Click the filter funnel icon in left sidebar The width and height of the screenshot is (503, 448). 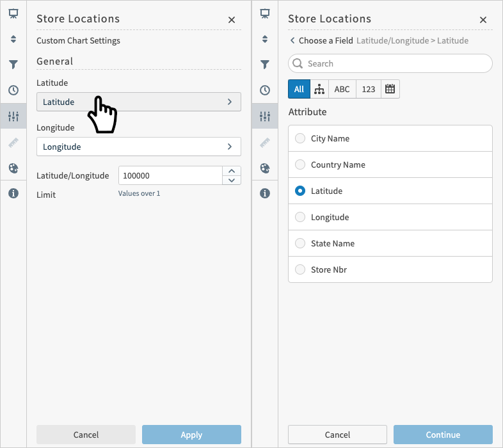point(13,65)
